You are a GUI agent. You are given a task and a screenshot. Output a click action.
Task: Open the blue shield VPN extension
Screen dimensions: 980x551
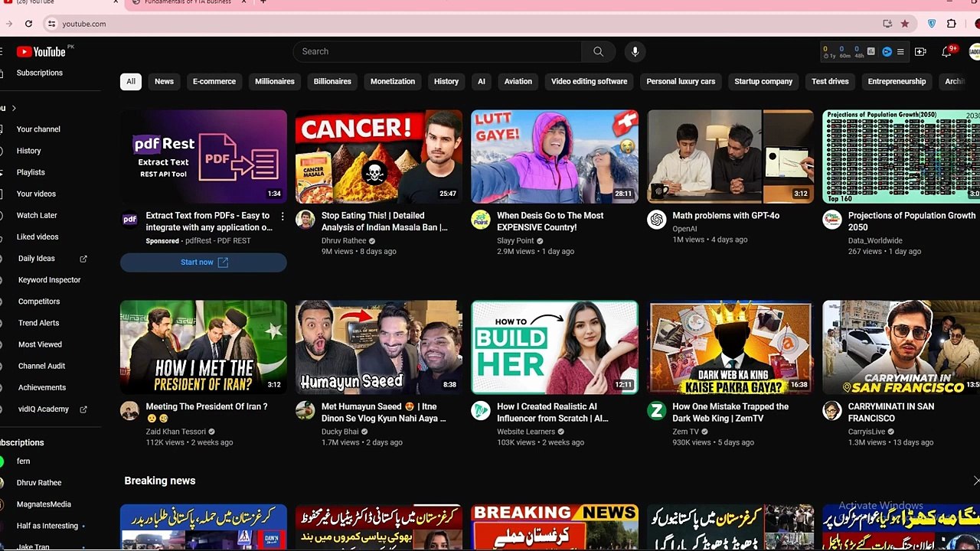932,24
